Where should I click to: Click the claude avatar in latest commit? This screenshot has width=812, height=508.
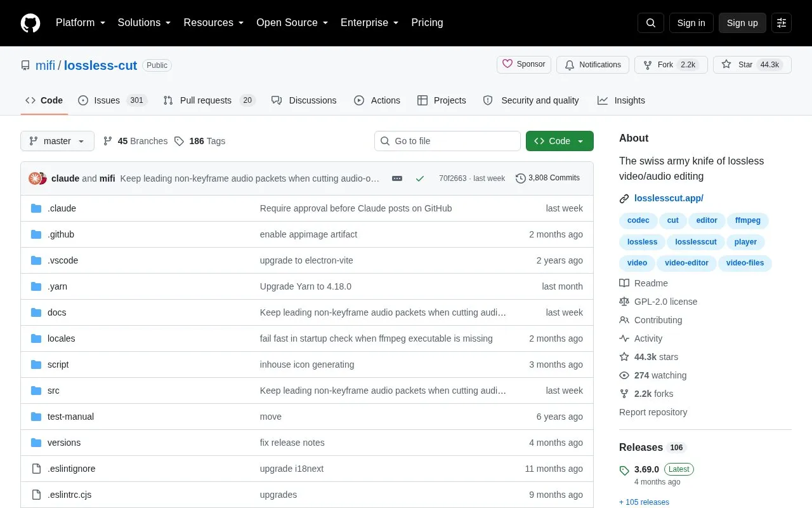tap(36, 178)
